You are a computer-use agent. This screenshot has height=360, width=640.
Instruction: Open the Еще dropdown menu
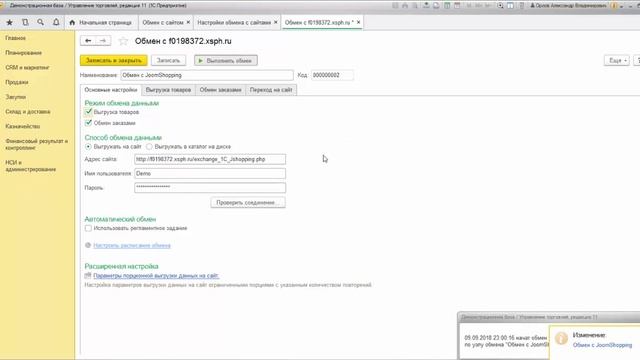617,60
